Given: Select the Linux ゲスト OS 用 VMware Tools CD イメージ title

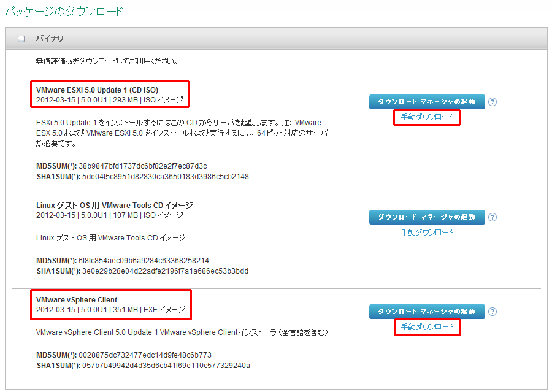Looking at the screenshot, I should click(x=115, y=205).
